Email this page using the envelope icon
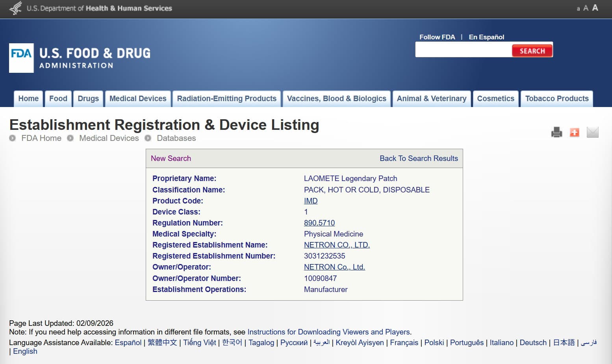 [592, 132]
